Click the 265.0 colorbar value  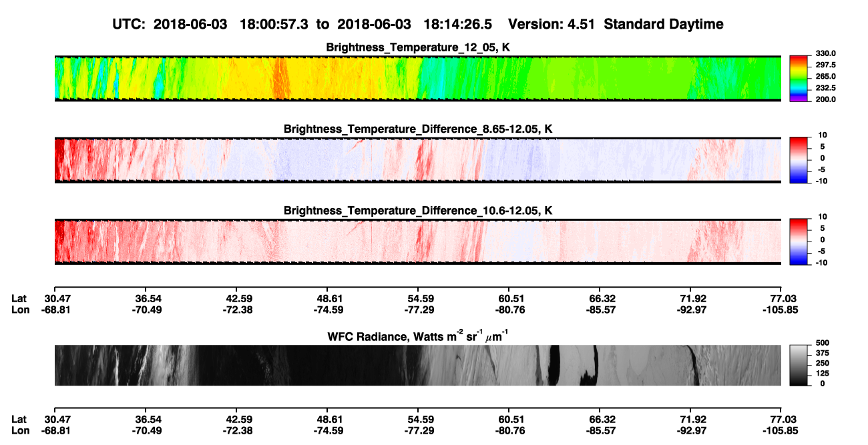[x=825, y=77]
